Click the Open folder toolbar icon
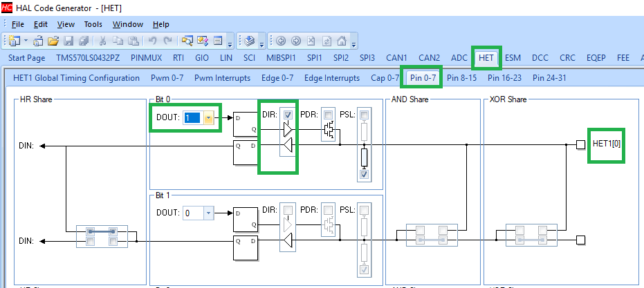 pos(53,41)
